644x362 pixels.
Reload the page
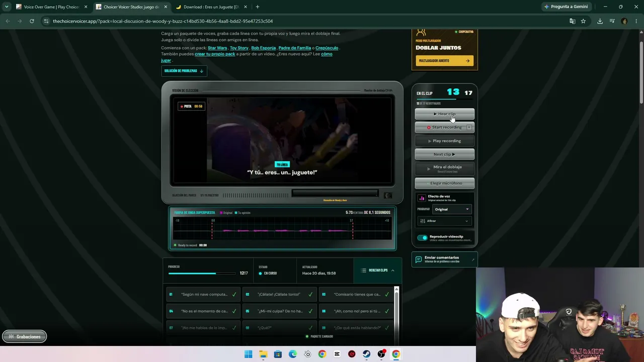tap(32, 21)
